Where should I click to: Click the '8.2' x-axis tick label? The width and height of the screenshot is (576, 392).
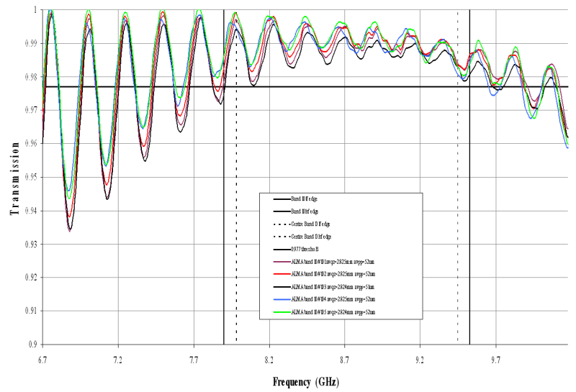click(x=269, y=360)
